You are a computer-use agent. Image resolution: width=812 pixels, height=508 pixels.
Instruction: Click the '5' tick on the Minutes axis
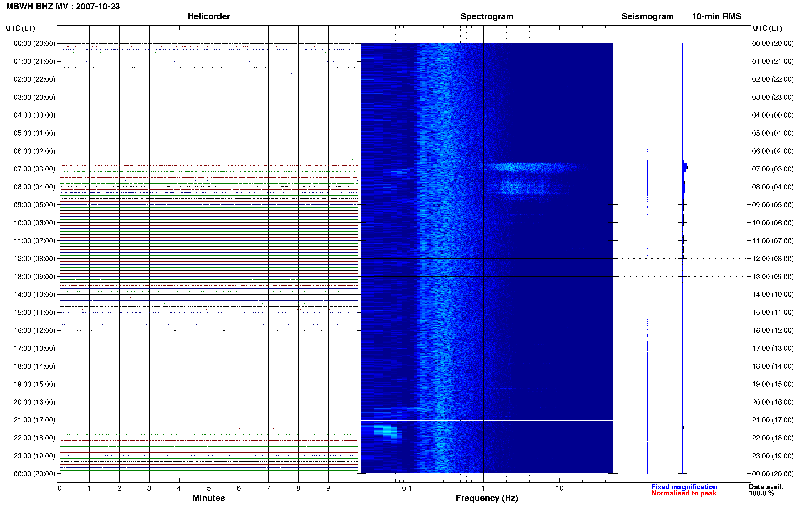(209, 488)
